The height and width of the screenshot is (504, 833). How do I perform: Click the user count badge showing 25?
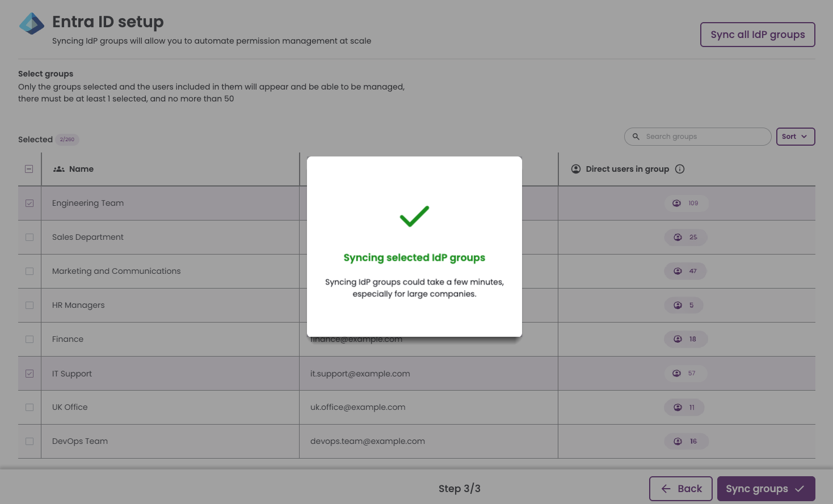point(685,237)
